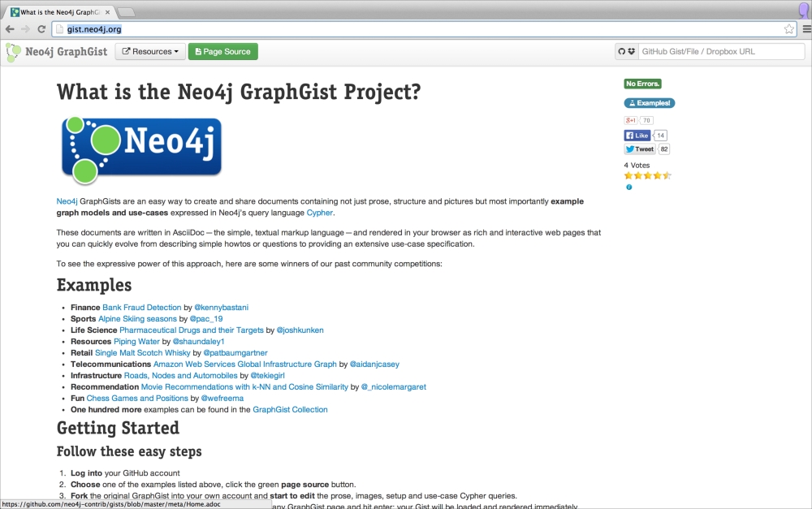Click the profile icon at top right of Chrome

[804, 11]
